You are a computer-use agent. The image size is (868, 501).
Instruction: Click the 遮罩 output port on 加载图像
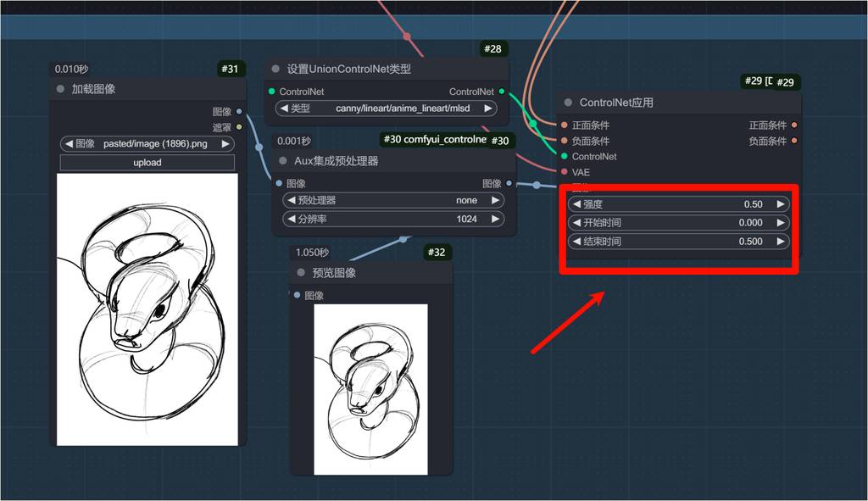239,127
